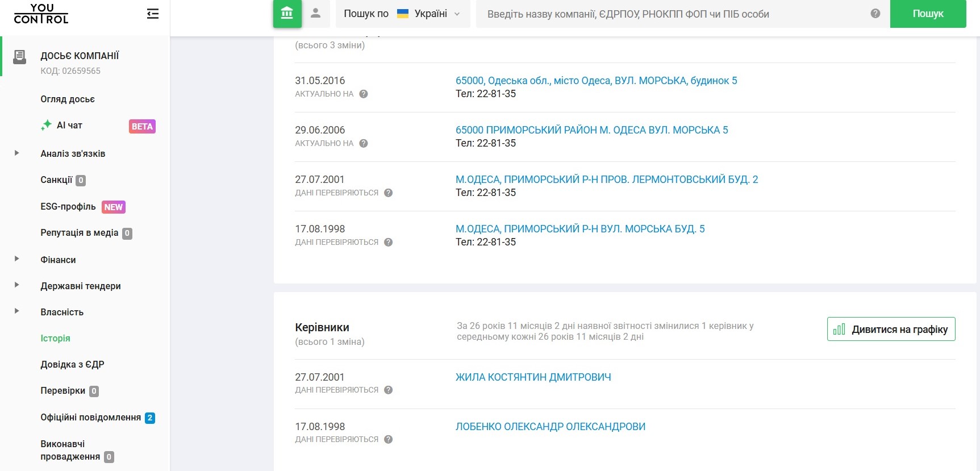Open the 'Пошук по Україні' country dropdown
Screen dimensions: 980x471
click(x=402, y=14)
